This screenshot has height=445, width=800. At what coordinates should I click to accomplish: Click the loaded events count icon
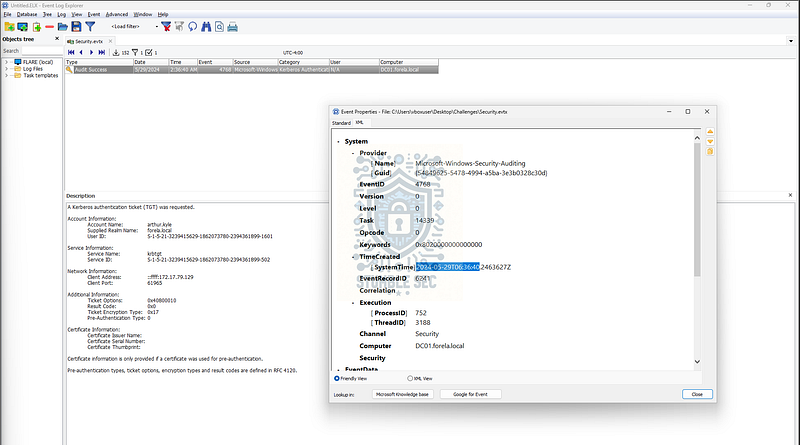click(116, 52)
